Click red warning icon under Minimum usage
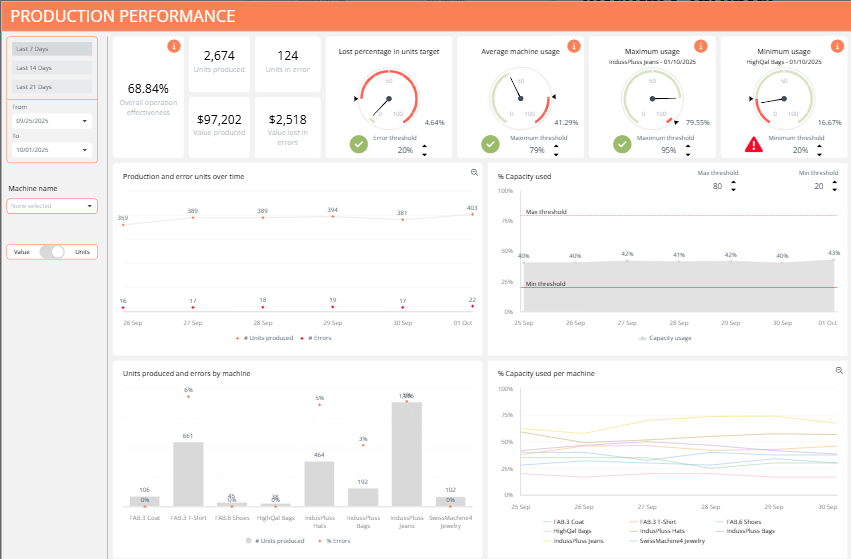Viewport: 851px width, 559px height. coord(753,145)
